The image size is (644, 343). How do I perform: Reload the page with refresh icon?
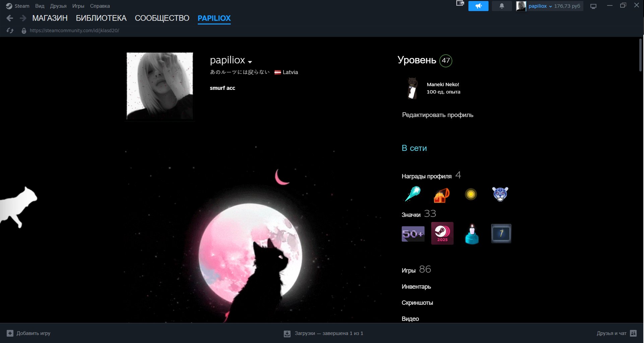[10, 31]
